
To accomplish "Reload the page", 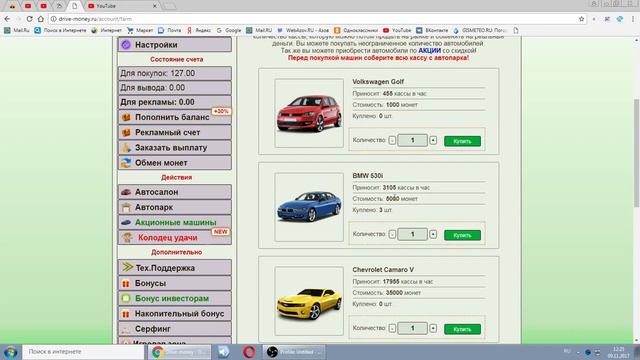I will (x=29, y=19).
